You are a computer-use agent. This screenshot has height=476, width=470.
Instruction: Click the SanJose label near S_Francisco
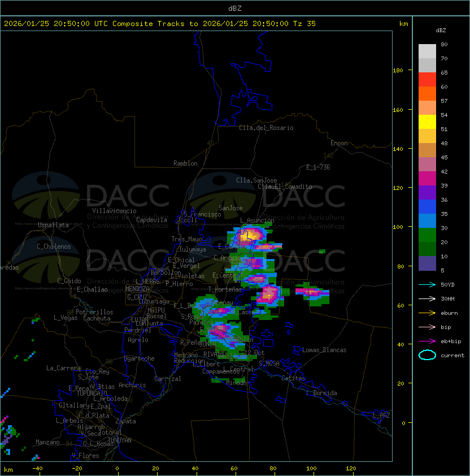point(230,208)
